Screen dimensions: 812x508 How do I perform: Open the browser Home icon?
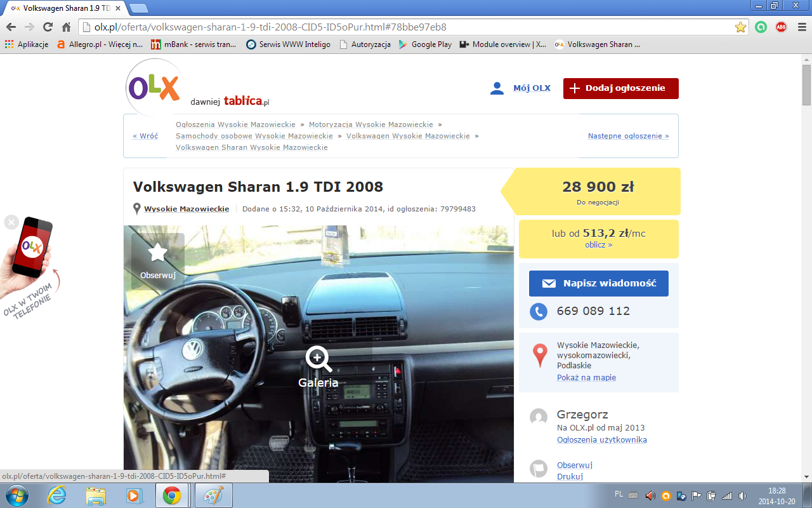point(66,27)
